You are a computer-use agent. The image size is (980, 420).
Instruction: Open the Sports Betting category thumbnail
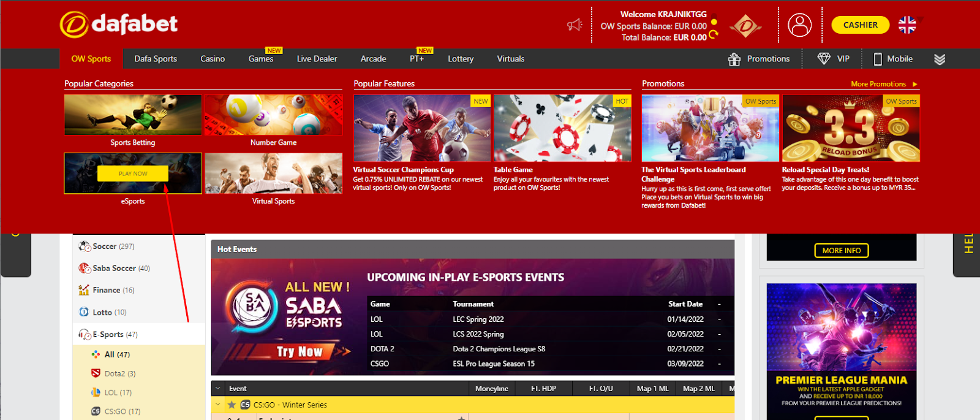(x=133, y=115)
